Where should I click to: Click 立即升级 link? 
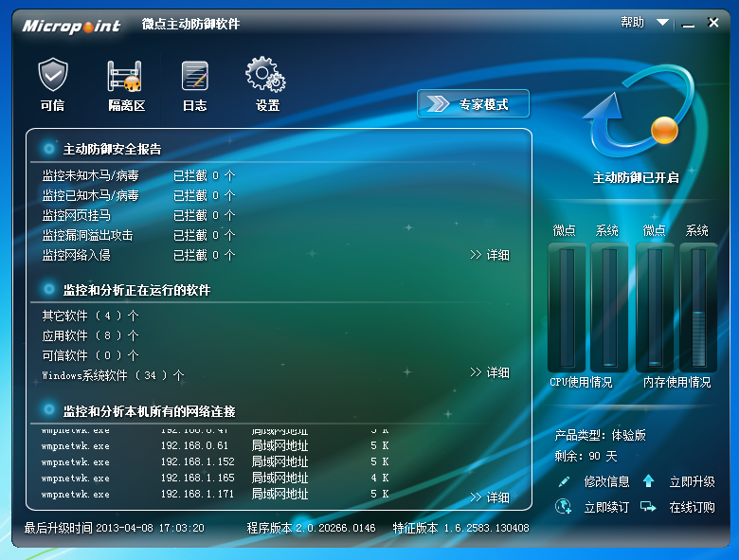692,481
